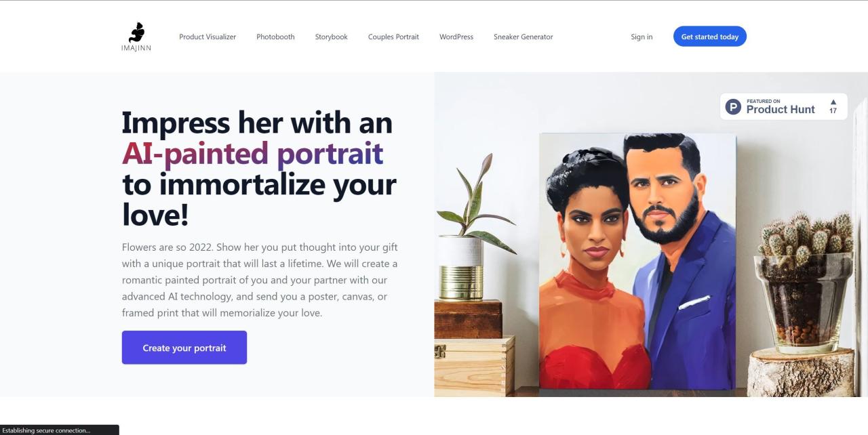The height and width of the screenshot is (435, 868).
Task: Click the Create your portrait button
Action: point(184,348)
